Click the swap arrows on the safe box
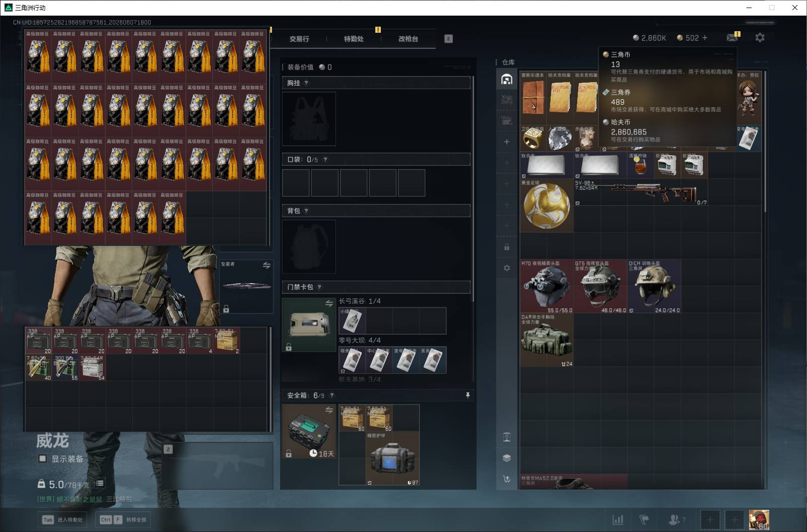Viewport: 807px width, 532px height. (x=329, y=410)
